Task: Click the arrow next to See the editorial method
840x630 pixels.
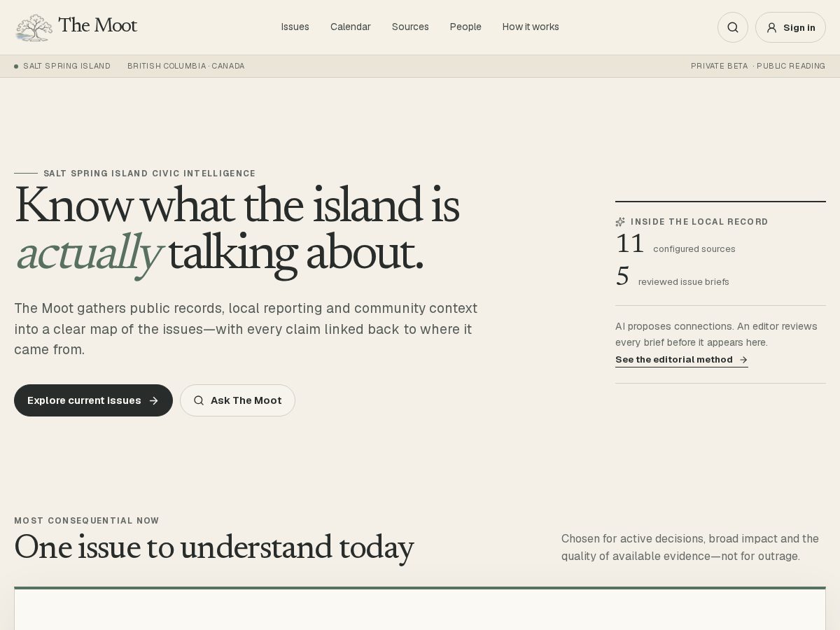Action: tap(743, 360)
